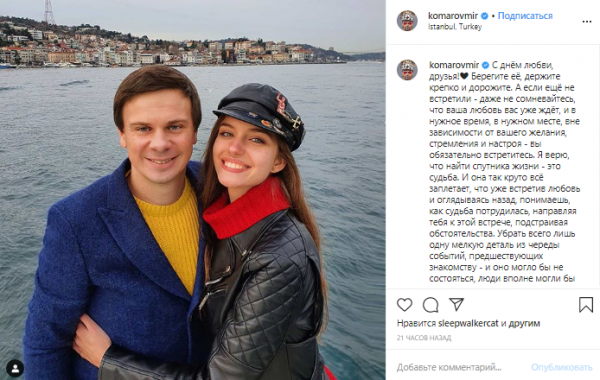Open sleepwalkercat profile from likes

click(x=468, y=323)
